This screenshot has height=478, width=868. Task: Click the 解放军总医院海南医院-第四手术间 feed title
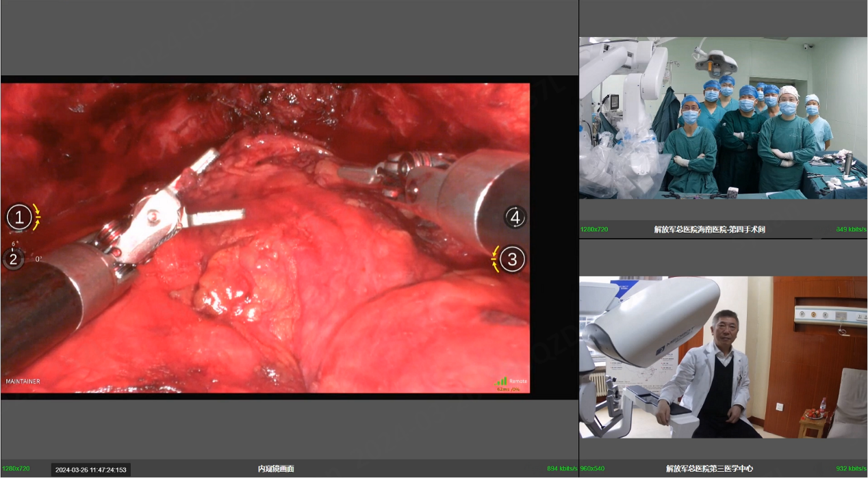(x=709, y=230)
